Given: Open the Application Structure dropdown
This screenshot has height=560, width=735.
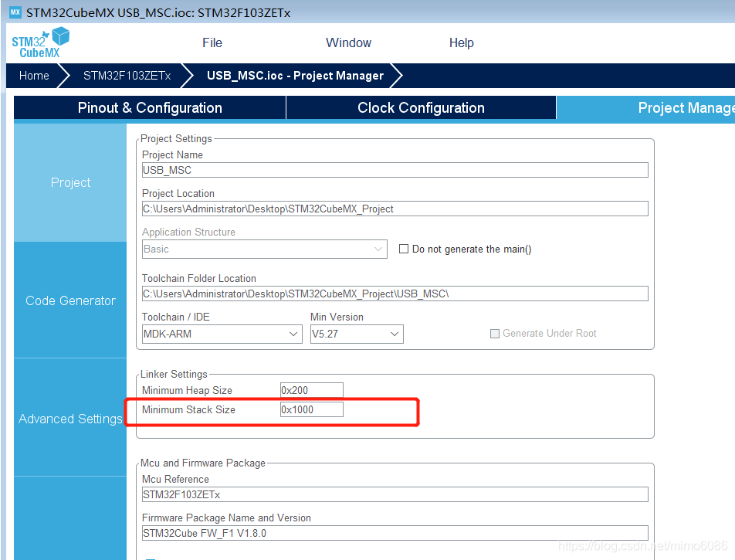Looking at the screenshot, I should click(265, 249).
